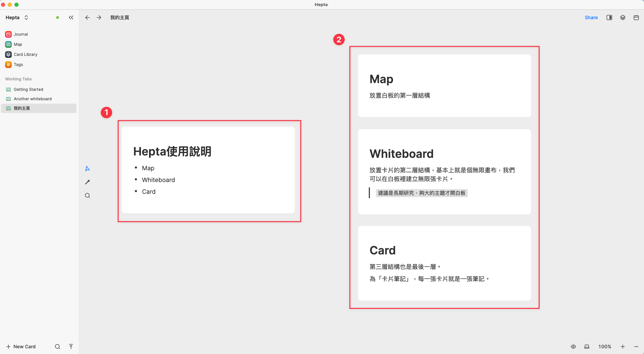644x354 pixels.
Task: Select the cursor tool on canvas toolbar
Action: click(x=87, y=168)
